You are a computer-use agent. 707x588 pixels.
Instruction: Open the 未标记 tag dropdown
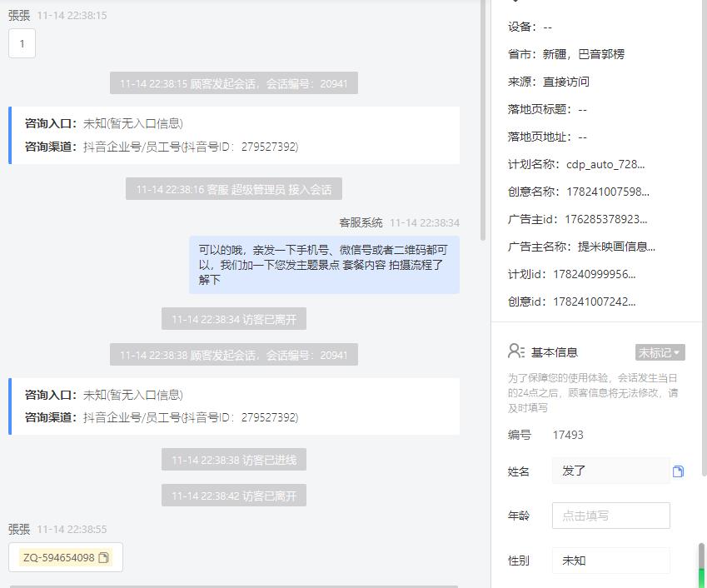[x=660, y=352]
